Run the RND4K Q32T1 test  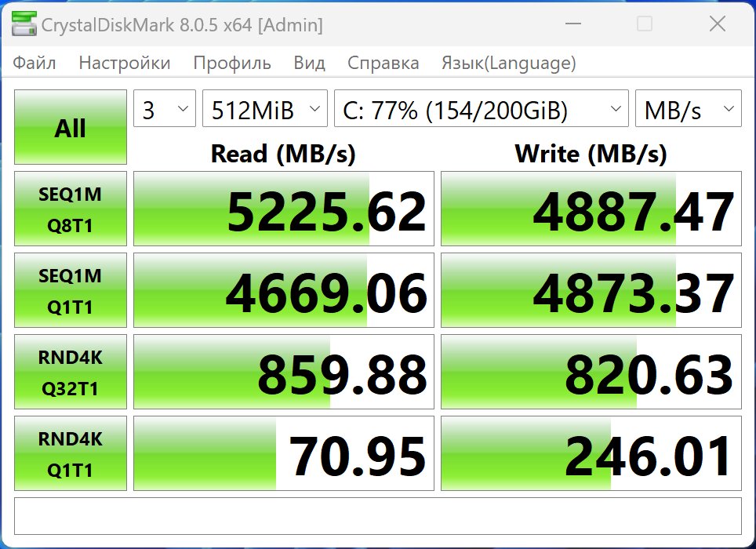click(71, 372)
